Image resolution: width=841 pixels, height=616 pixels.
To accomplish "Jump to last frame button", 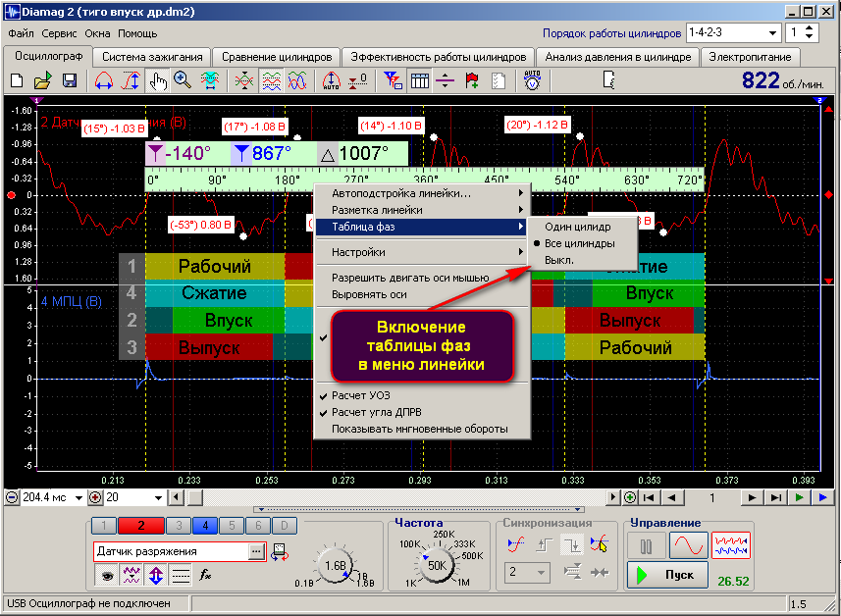I will (776, 498).
